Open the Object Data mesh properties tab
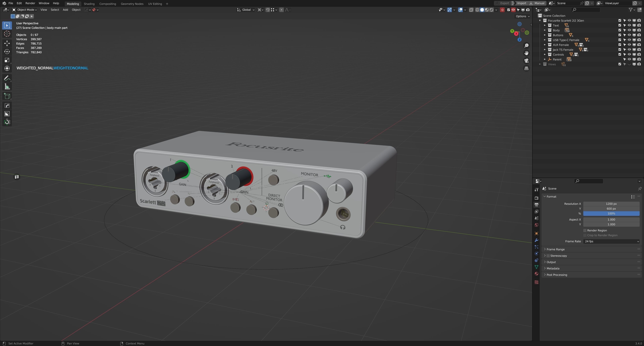Viewport: 644px width, 346px height. [536, 267]
